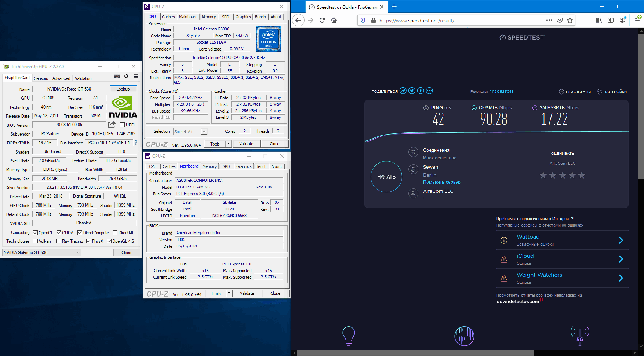
Task: Reload the Speedtest page
Action: tap(322, 21)
